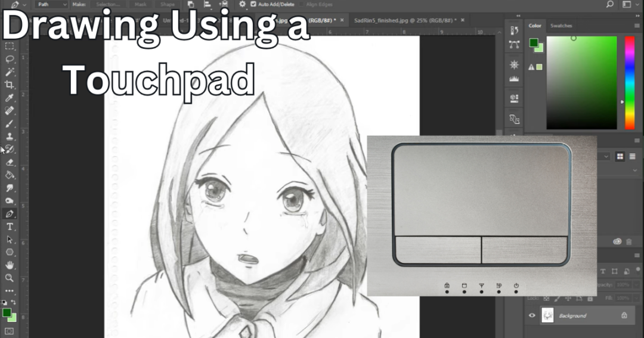644x338 pixels.
Task: Click the Creative Cloud sync icon
Action: pos(617,241)
